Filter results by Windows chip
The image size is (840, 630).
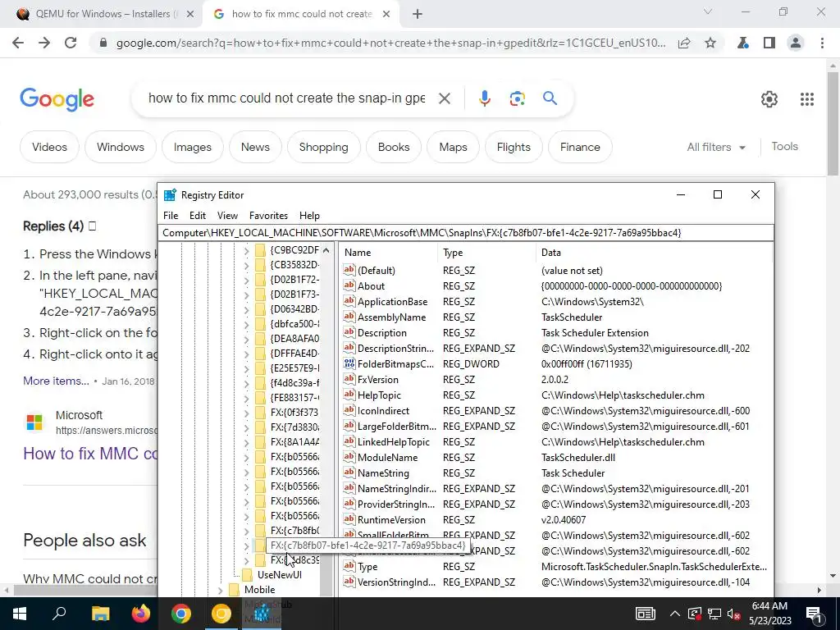pos(121,147)
